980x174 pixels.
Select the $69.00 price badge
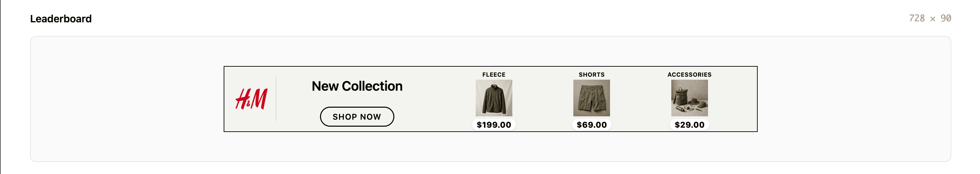(591, 125)
